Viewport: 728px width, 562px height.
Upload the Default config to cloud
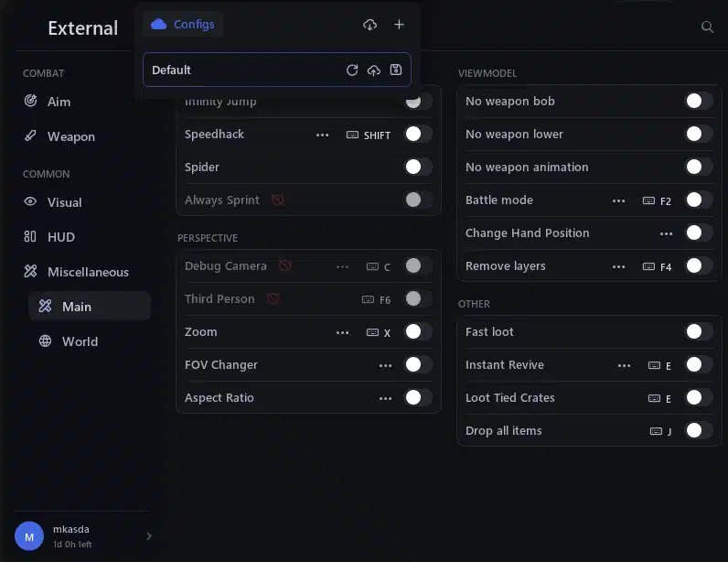[374, 70]
